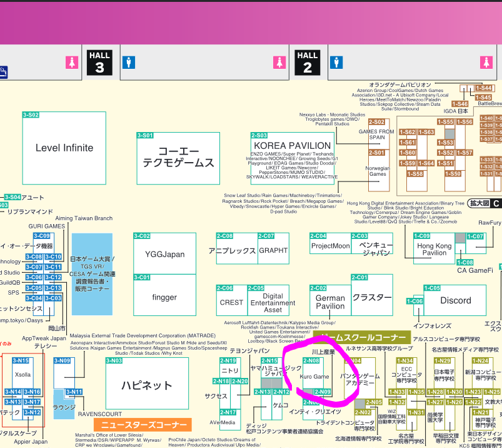Click booth number label 2-C08
This screenshot has height=448, width=502.
pos(225,236)
